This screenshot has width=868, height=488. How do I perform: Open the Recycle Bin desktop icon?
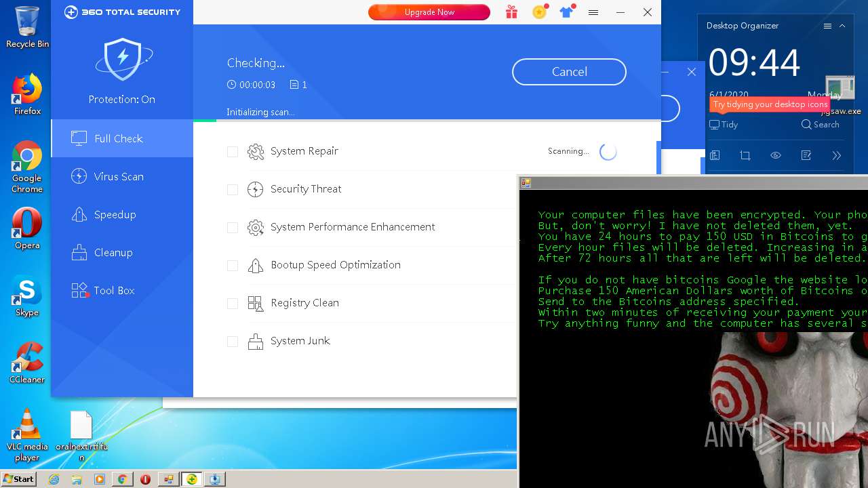click(27, 27)
